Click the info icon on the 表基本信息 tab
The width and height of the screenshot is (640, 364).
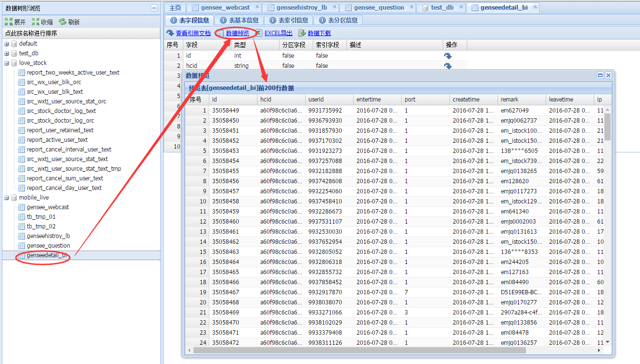[223, 20]
